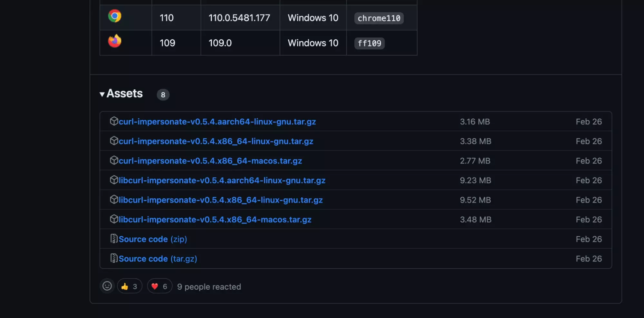Toggle the thumbs up reaction
The width and height of the screenshot is (644, 318).
130,286
